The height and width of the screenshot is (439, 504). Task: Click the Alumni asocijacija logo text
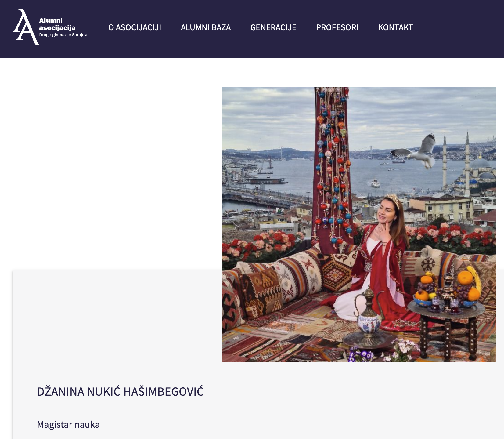pos(57,24)
